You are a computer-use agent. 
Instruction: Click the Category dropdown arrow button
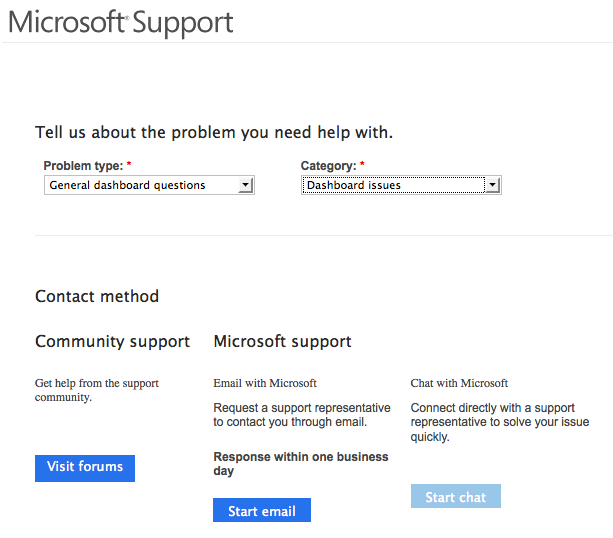point(491,185)
